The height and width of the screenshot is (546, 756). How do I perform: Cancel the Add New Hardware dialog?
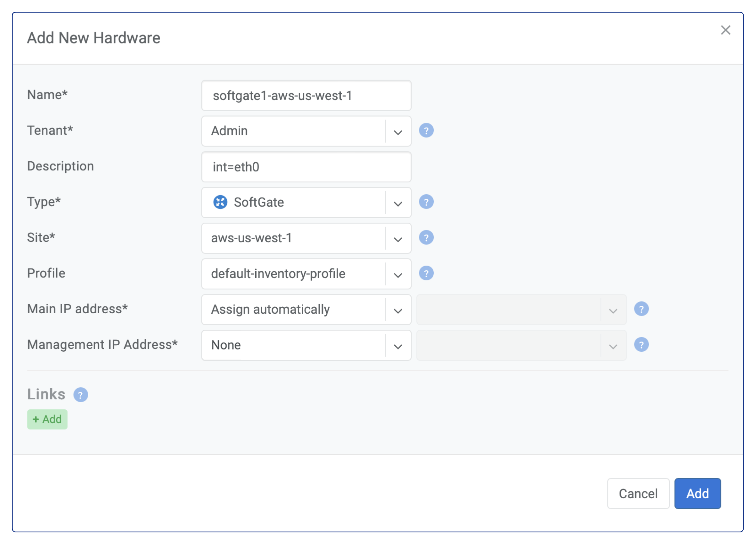[638, 494]
